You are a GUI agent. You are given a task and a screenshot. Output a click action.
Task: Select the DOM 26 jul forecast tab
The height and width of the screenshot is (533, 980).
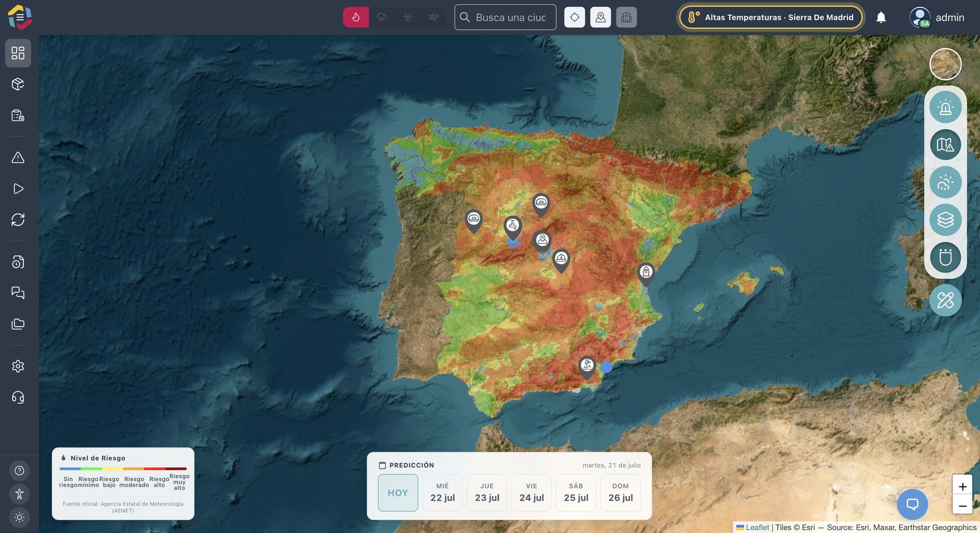(x=620, y=493)
